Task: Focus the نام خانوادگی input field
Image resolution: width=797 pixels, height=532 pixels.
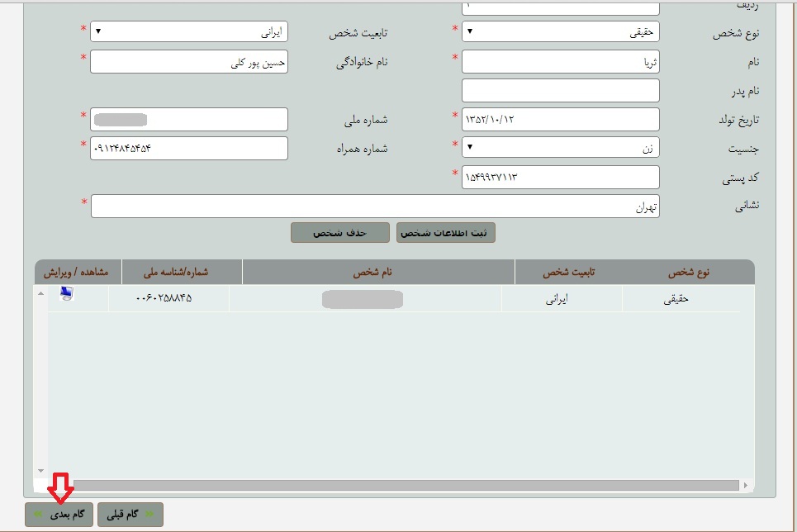Action: click(188, 61)
